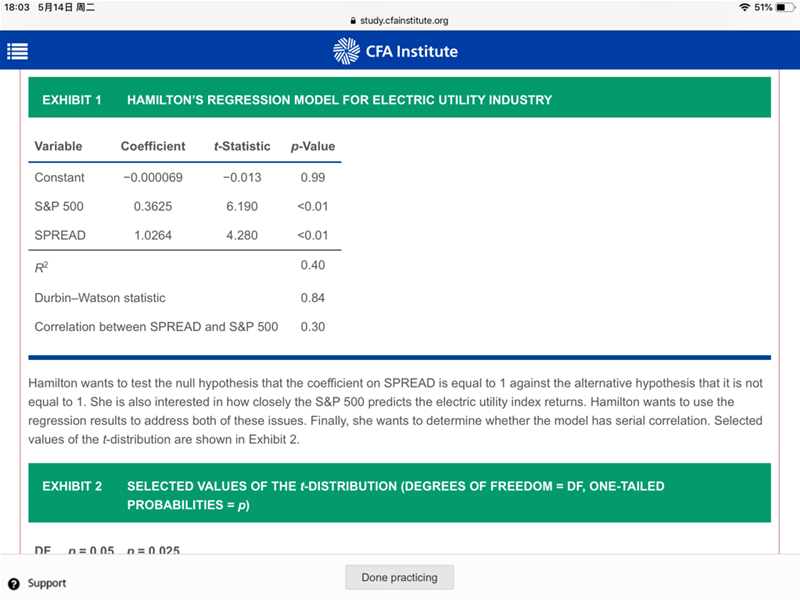The image size is (800, 600).
Task: Click the Done practicing button
Action: pos(399,577)
